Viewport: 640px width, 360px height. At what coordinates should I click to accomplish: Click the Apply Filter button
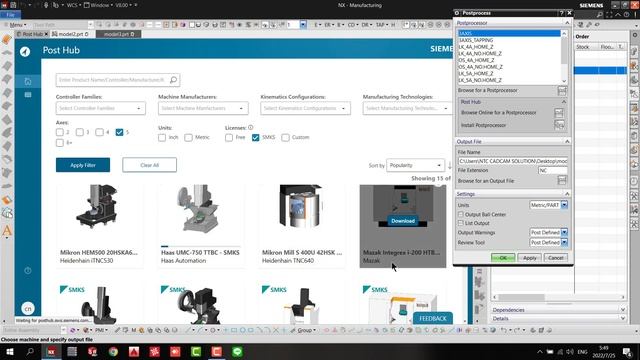coord(83,165)
